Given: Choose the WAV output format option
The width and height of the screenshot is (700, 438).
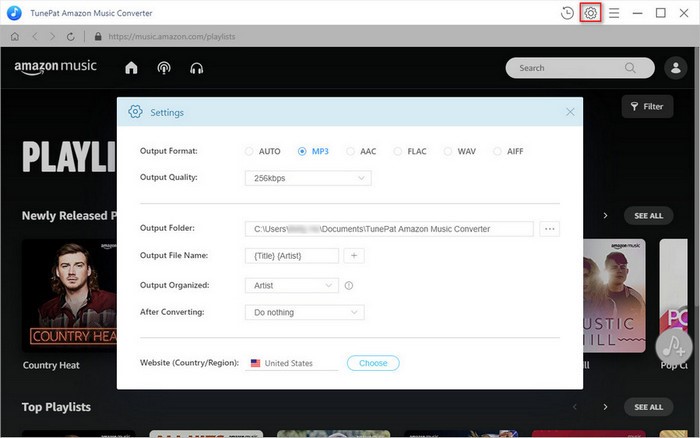Looking at the screenshot, I should point(448,152).
